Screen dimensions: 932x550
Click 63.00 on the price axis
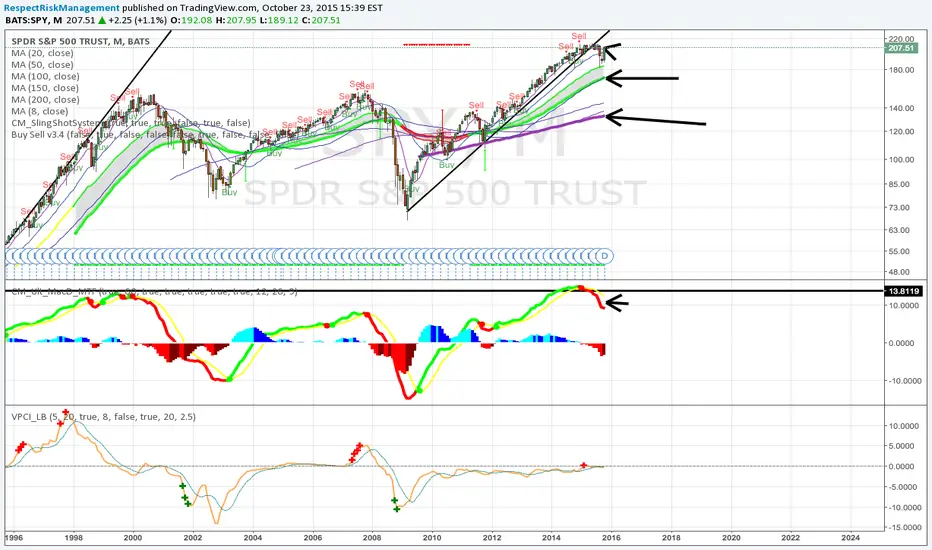[x=900, y=230]
